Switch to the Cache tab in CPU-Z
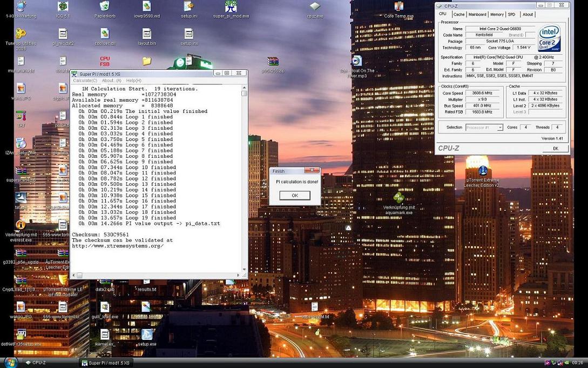The height and width of the screenshot is (368, 588). (x=458, y=14)
